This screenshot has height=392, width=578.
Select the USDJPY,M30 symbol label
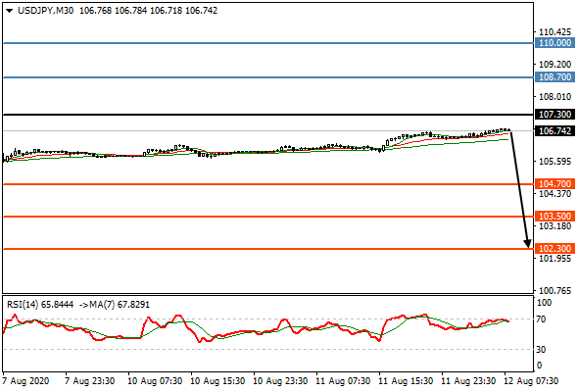pos(45,11)
